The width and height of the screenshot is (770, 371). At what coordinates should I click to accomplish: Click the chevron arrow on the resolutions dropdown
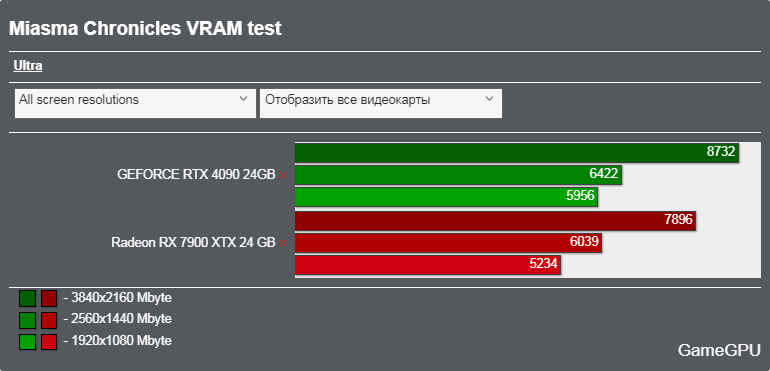pos(244,99)
